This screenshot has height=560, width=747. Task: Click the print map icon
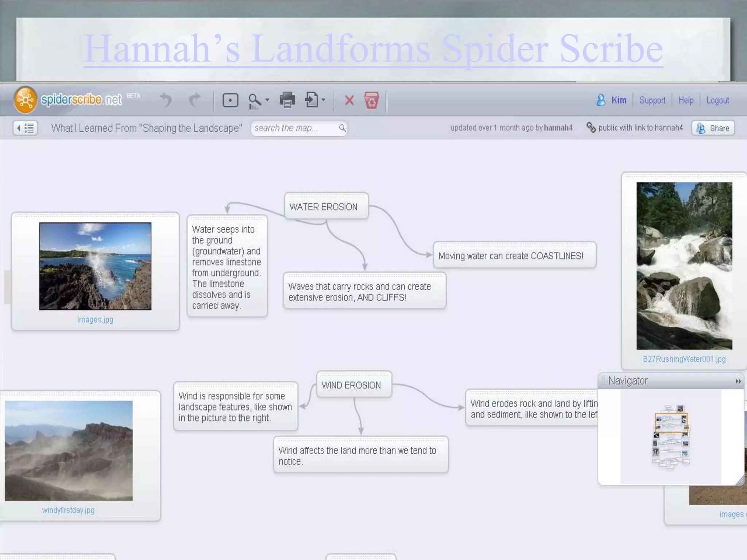[x=287, y=100]
